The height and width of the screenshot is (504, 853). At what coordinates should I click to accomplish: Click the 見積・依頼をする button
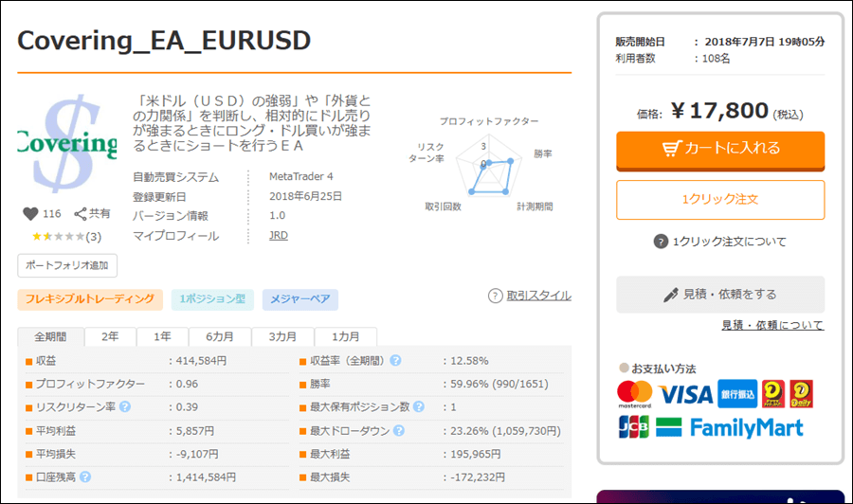[x=720, y=295]
